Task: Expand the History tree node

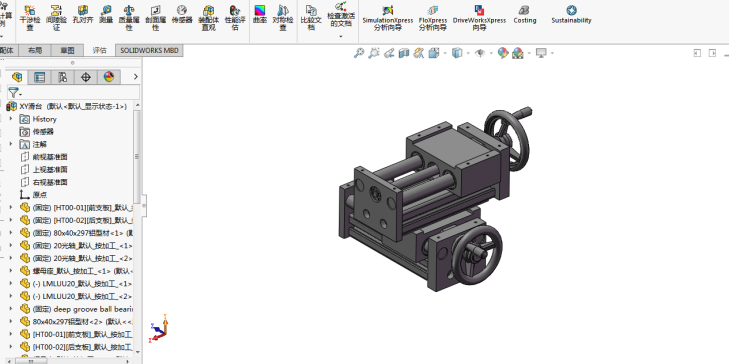Action: click(x=11, y=119)
